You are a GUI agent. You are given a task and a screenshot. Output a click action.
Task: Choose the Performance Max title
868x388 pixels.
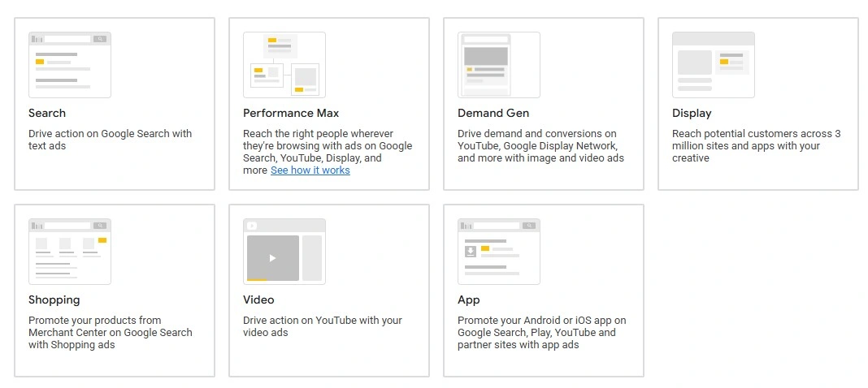(291, 114)
